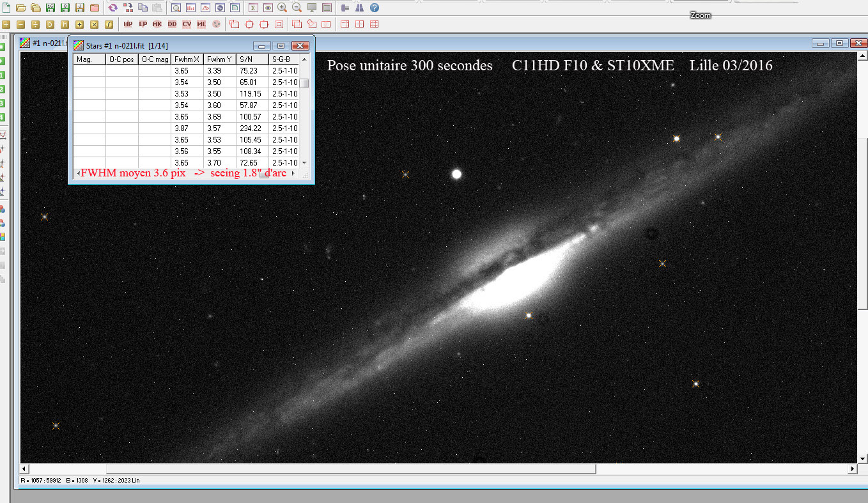Select the FwhmY cell 3.70
The image size is (868, 503).
220,163
